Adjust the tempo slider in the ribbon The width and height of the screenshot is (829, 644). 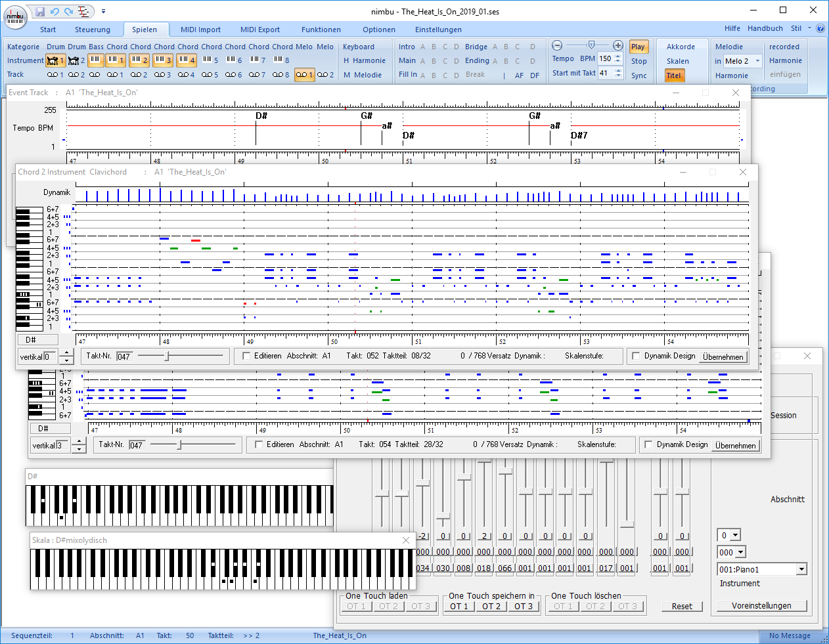point(591,45)
